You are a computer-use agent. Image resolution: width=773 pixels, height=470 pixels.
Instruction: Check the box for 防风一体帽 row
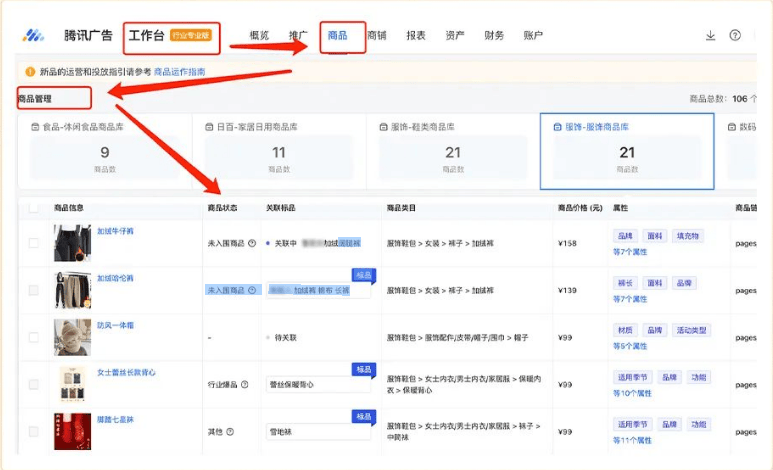(34, 337)
